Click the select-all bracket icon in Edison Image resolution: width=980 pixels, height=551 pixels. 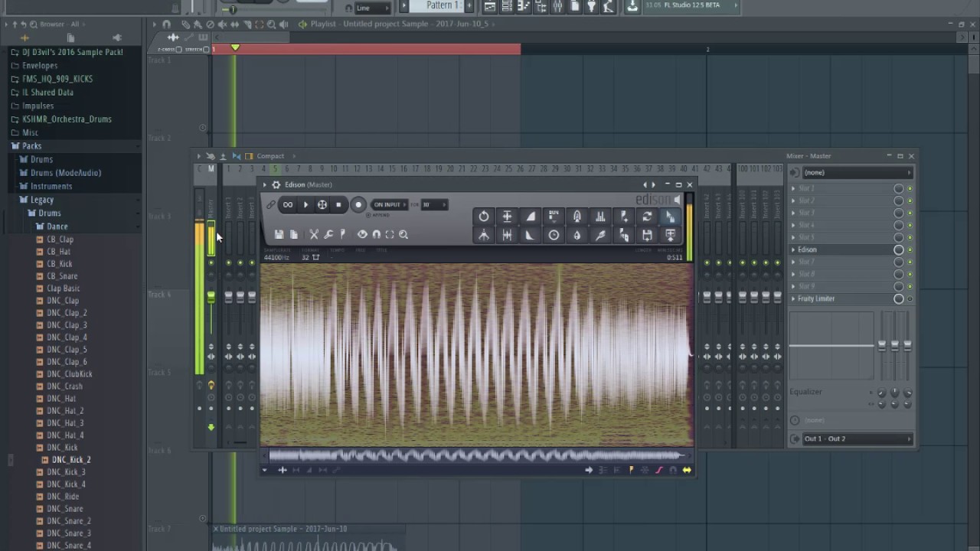click(390, 235)
